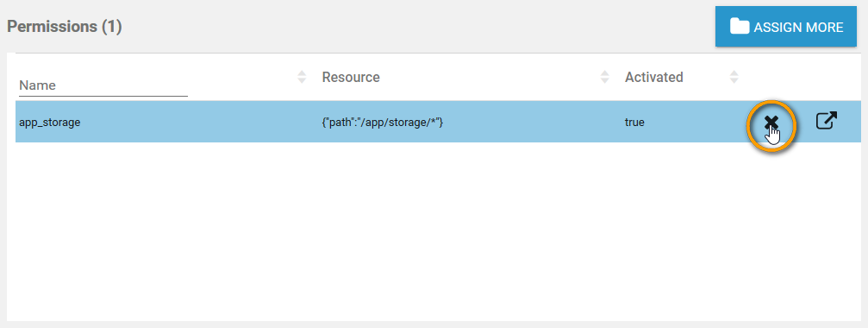
Task: Sort Resource column descending with down arrow
Action: coord(604,81)
